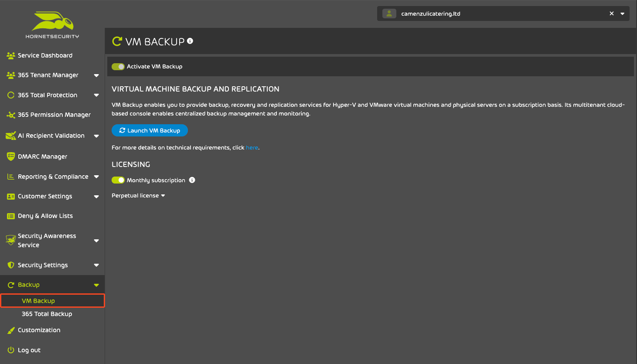This screenshot has width=637, height=364.
Task: Expand the AI Recipient Validation menu arrow
Action: (x=96, y=136)
